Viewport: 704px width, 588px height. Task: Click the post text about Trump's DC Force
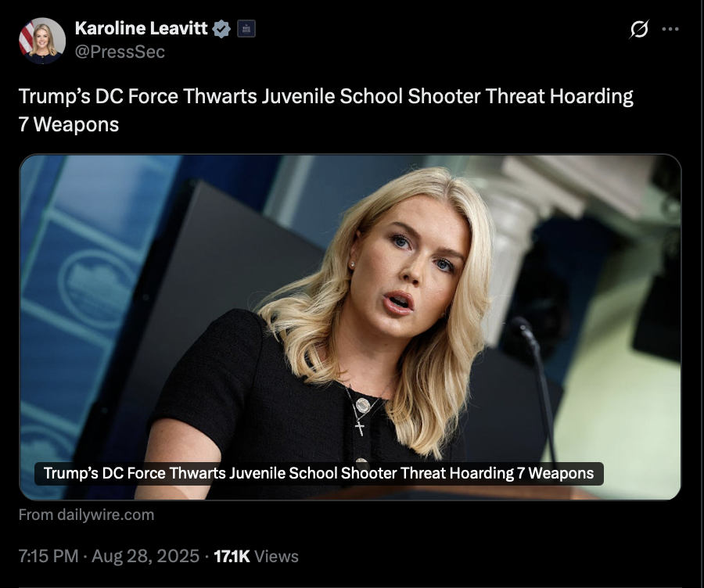[x=326, y=110]
